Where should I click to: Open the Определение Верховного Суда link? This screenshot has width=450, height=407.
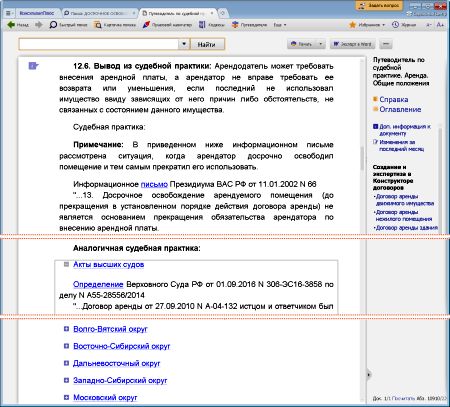98,284
